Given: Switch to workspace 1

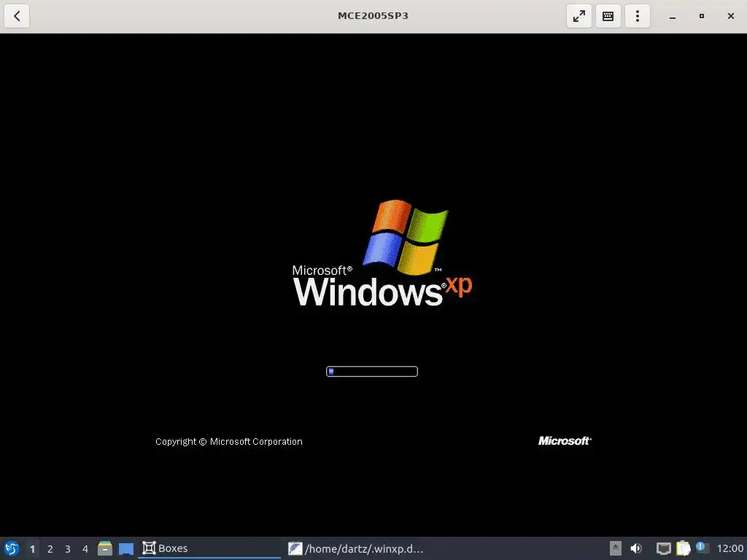Looking at the screenshot, I should coord(32,549).
